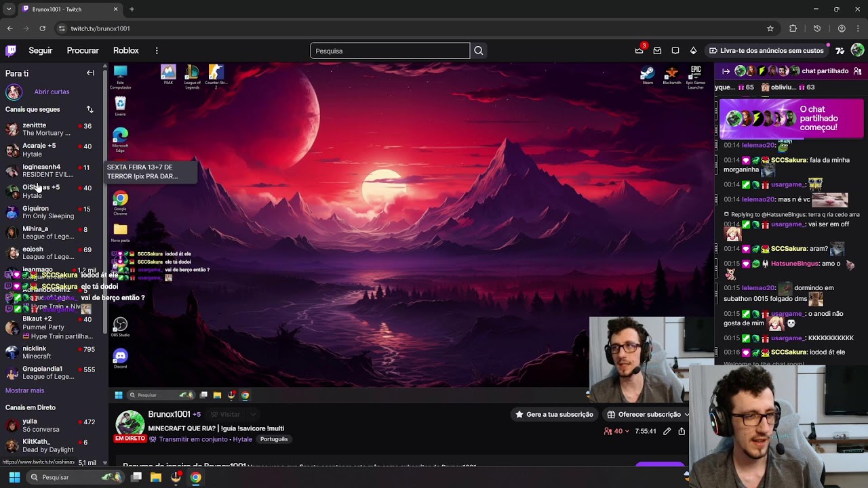
Task: Click Steam icon on streamed desktop
Action: click(648, 75)
